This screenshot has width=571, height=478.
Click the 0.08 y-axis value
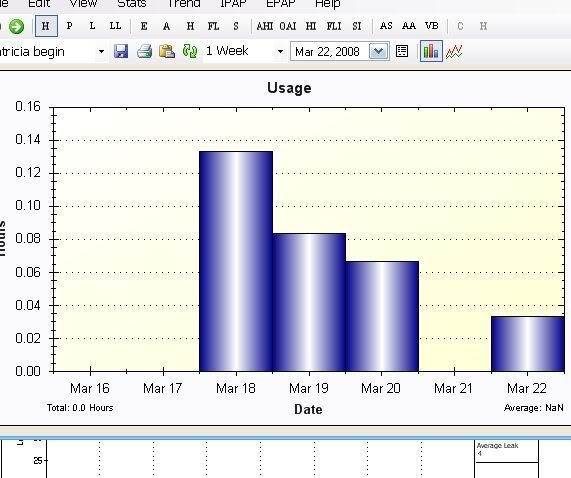[28, 239]
